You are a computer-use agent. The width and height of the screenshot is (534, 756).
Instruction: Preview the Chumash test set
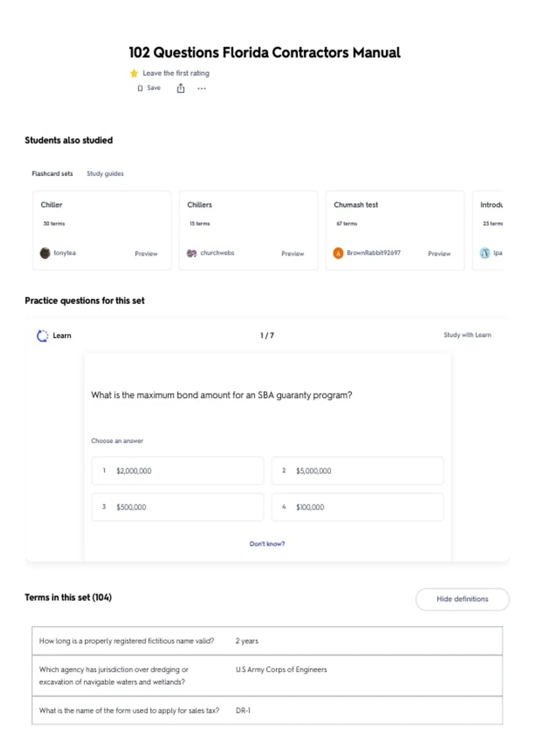(x=439, y=253)
